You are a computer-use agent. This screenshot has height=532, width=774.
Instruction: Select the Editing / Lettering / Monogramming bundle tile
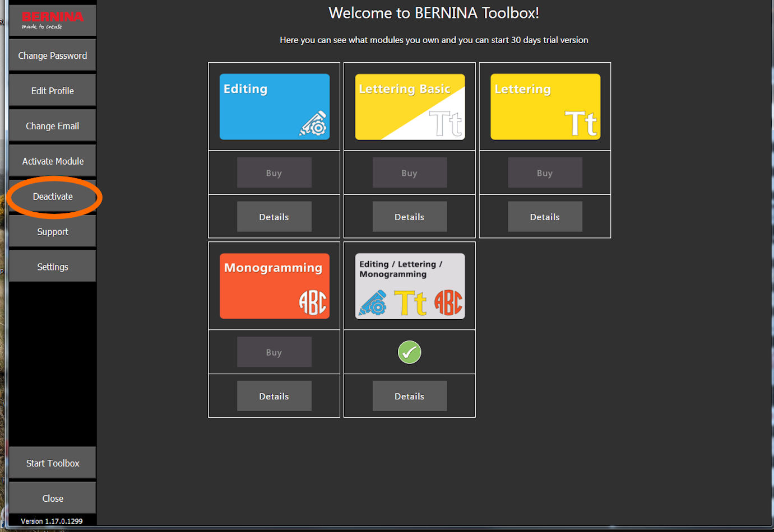pyautogui.click(x=410, y=286)
